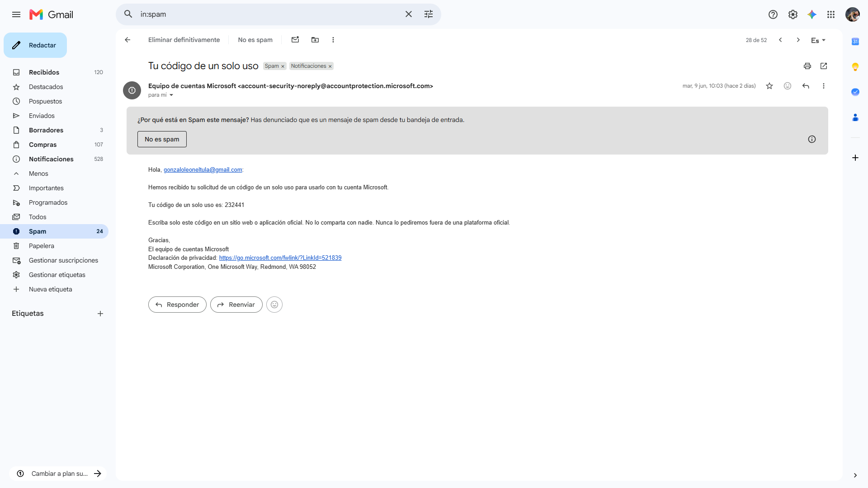Open Contacts in the side panel
The width and height of the screenshot is (868, 488).
point(855,117)
